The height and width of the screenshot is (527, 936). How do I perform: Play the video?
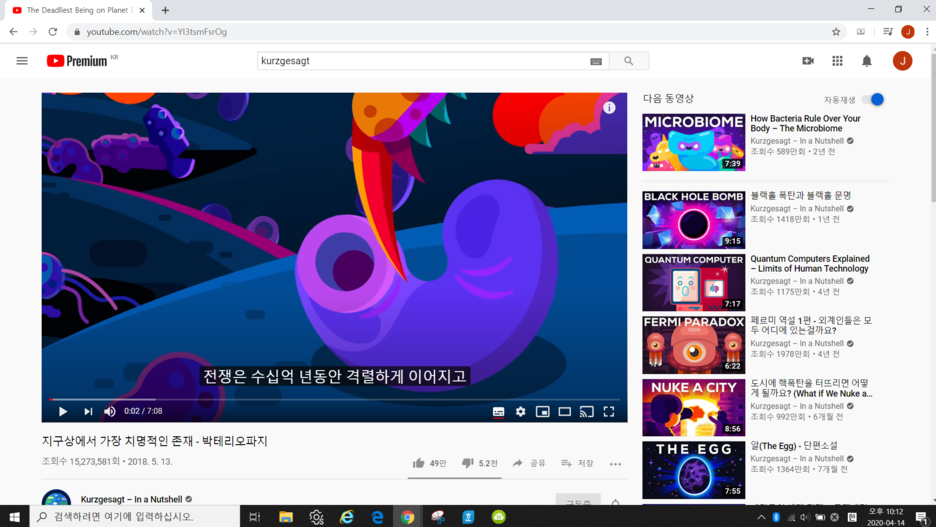point(63,411)
